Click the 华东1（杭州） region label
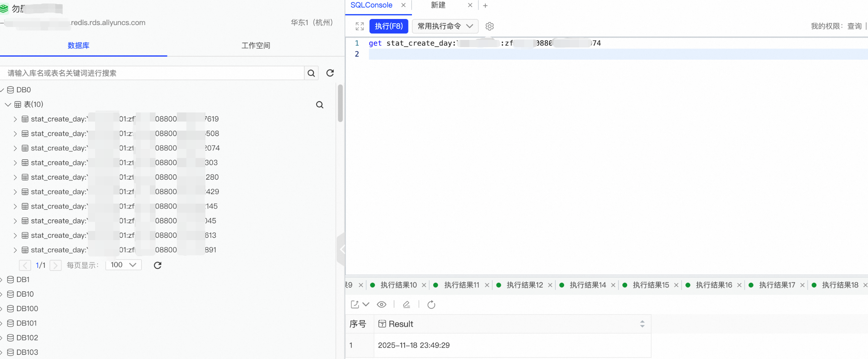The height and width of the screenshot is (359, 868). (x=312, y=22)
